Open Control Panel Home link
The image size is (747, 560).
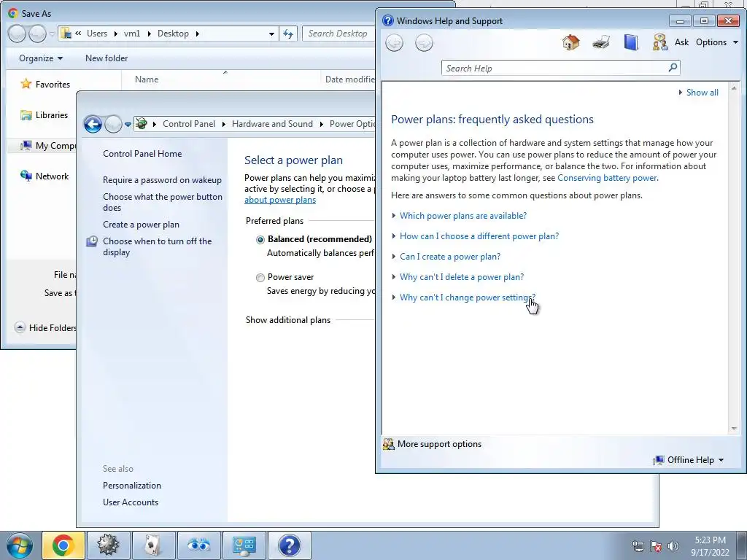(x=142, y=154)
